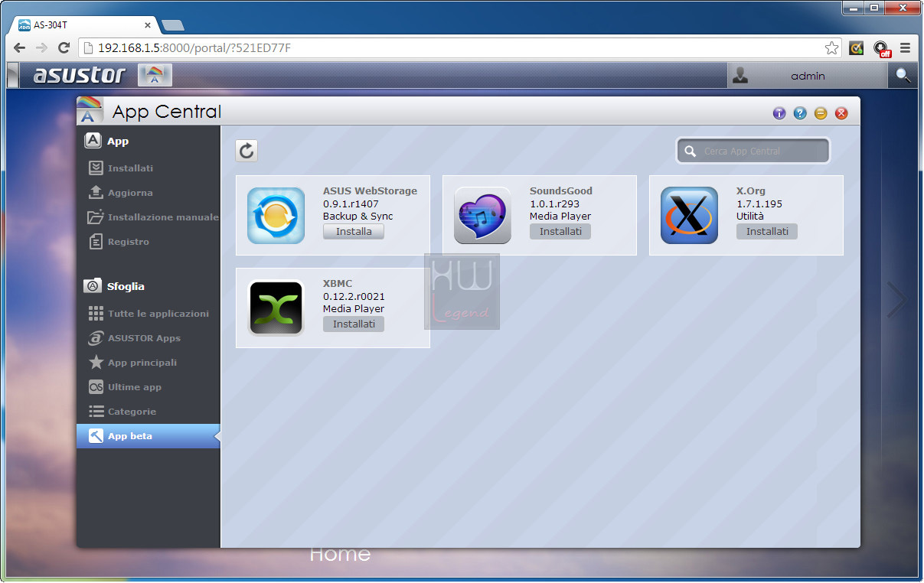The height and width of the screenshot is (583, 924).
Task: Click the Sfoglia sidebar header
Action: click(x=114, y=286)
